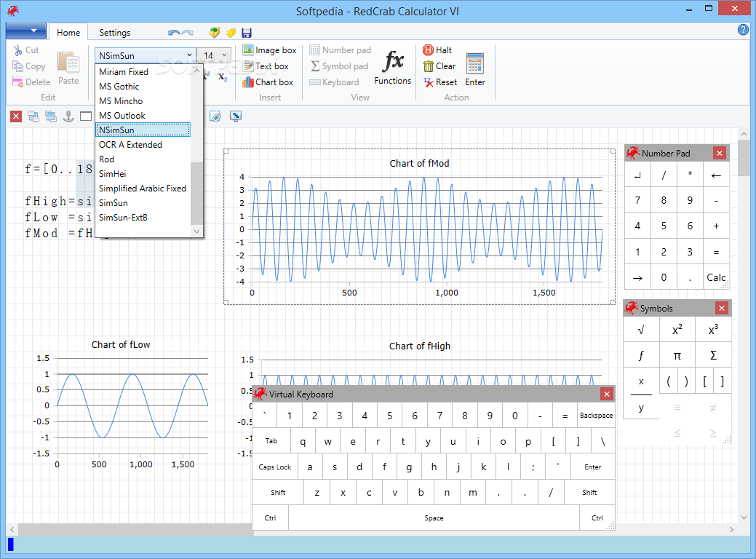Click the Cut scissors icon
756x559 pixels.
pos(18,50)
